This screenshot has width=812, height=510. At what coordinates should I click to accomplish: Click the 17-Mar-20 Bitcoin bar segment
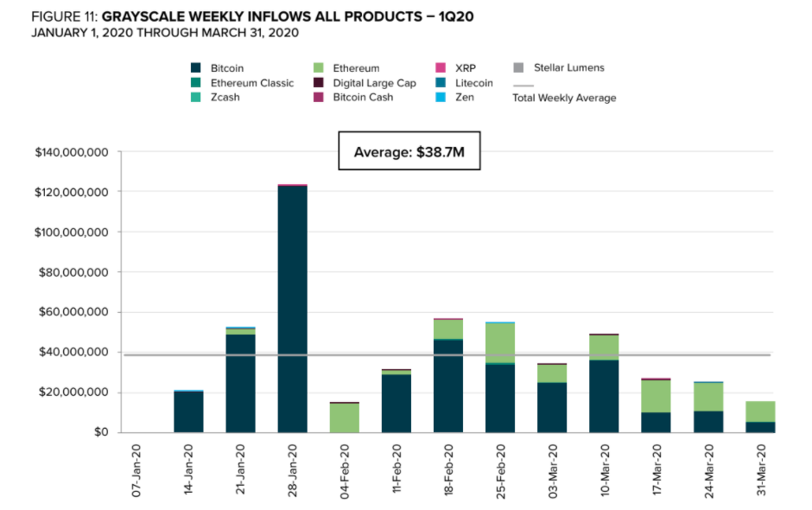[x=656, y=423]
